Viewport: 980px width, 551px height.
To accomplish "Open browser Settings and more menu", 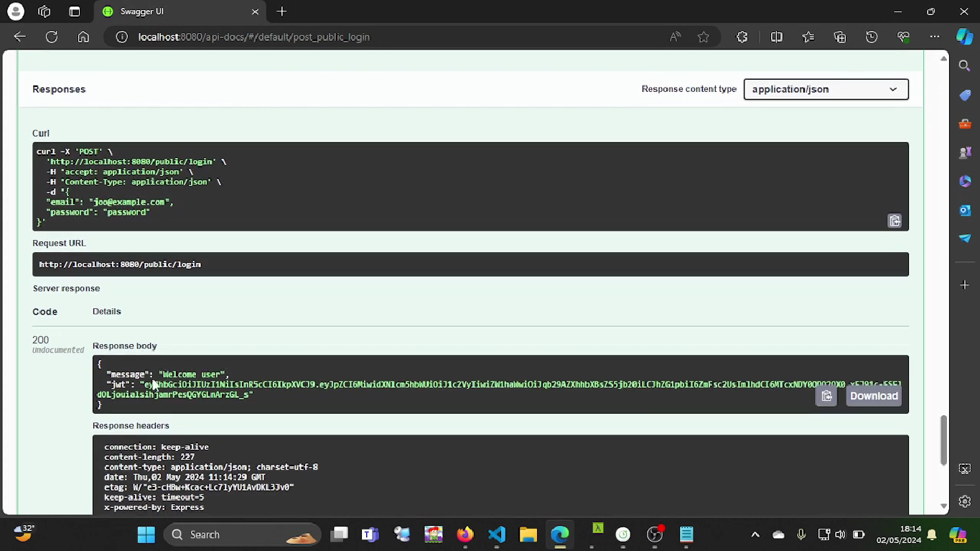I will [x=934, y=37].
